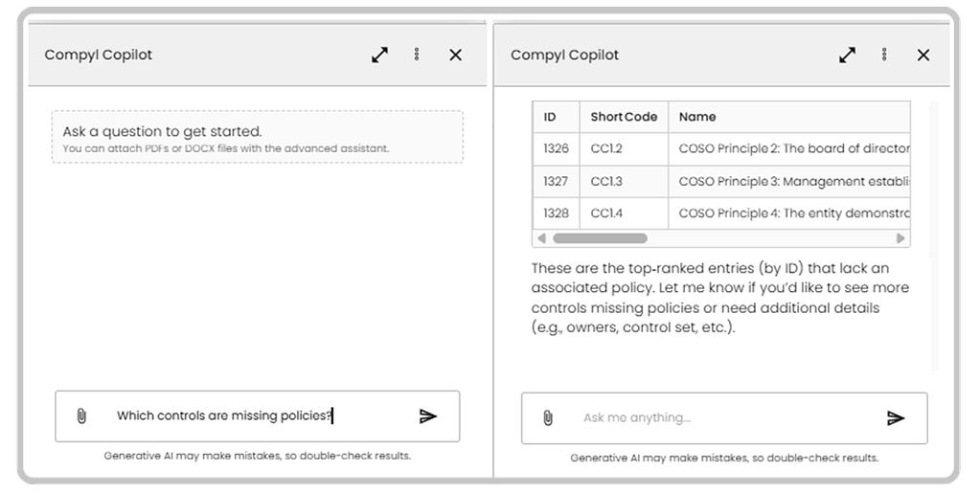Open more options in left Copilot panel
980x493 pixels.
pos(417,55)
